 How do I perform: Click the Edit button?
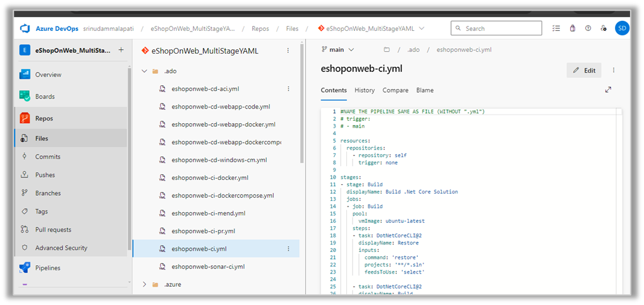click(584, 70)
